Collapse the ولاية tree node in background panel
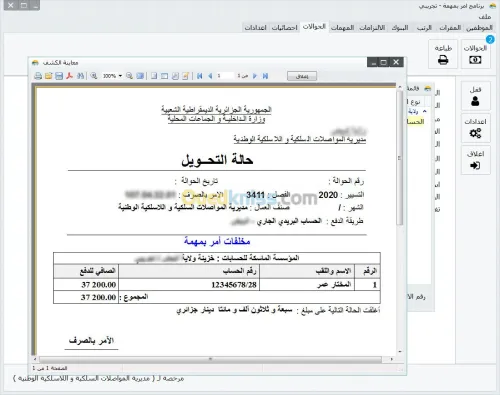 424,111
